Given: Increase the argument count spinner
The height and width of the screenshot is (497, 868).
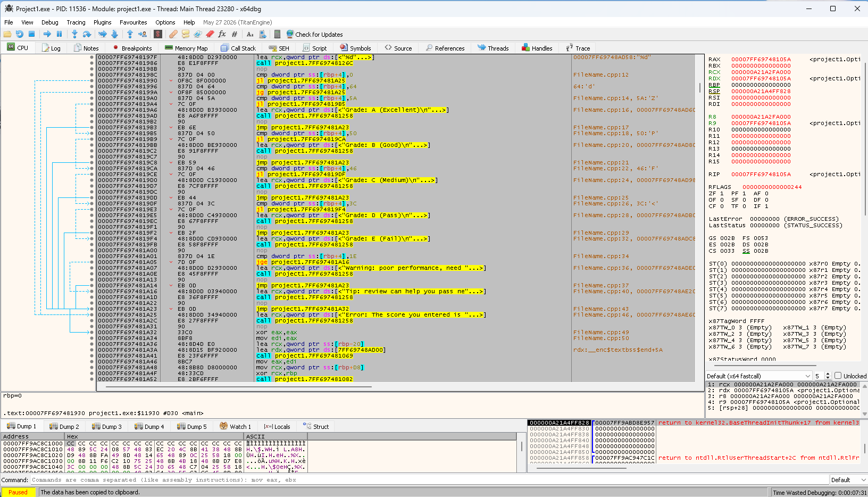Looking at the screenshot, I should pyautogui.click(x=828, y=374).
